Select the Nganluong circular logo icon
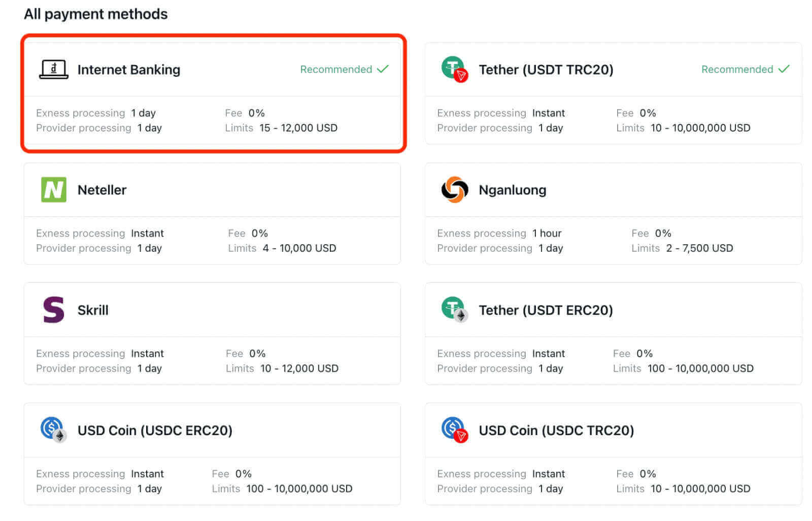This screenshot has height=521, width=812. click(x=454, y=189)
